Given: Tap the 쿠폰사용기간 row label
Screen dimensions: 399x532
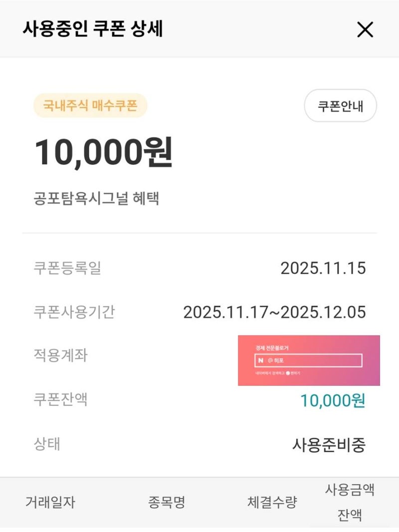Looking at the screenshot, I should 74,312.
